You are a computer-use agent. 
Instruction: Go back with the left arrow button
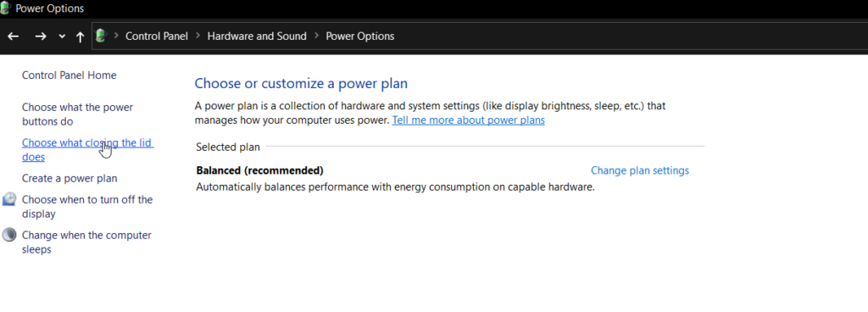(x=14, y=36)
